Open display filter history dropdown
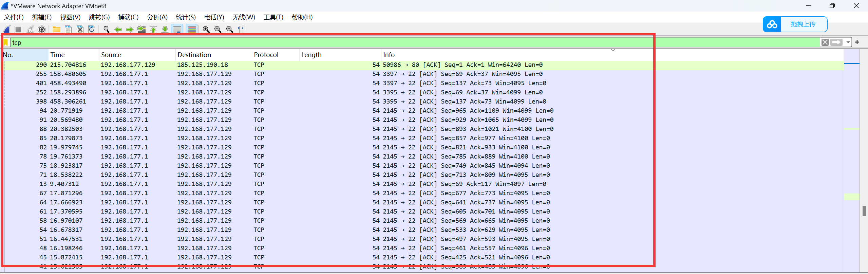Viewport: 868px width, 274px height. [848, 42]
